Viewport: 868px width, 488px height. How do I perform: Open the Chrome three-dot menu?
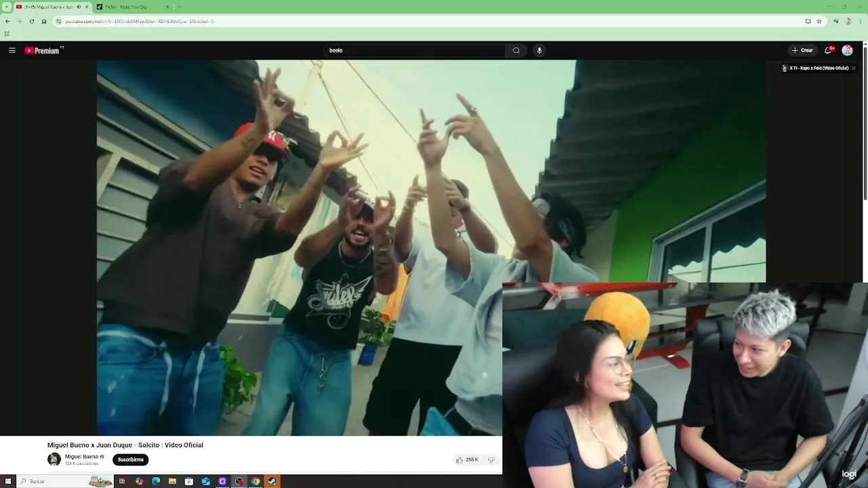(861, 21)
